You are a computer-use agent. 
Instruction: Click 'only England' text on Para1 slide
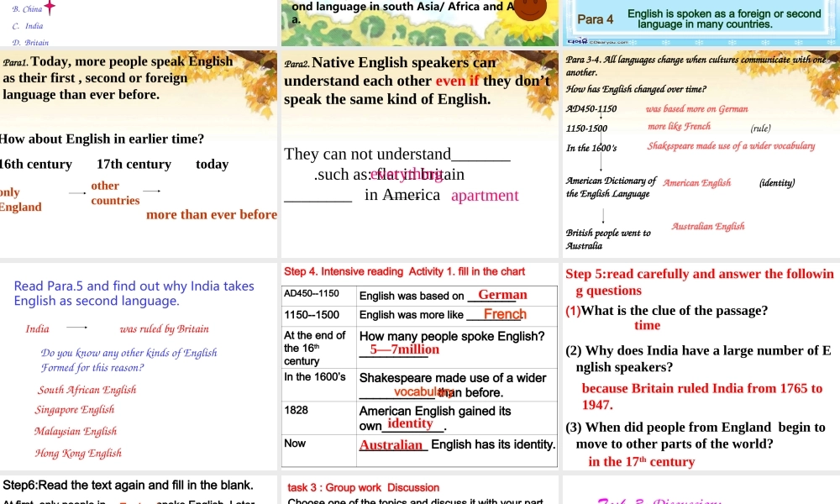20,199
